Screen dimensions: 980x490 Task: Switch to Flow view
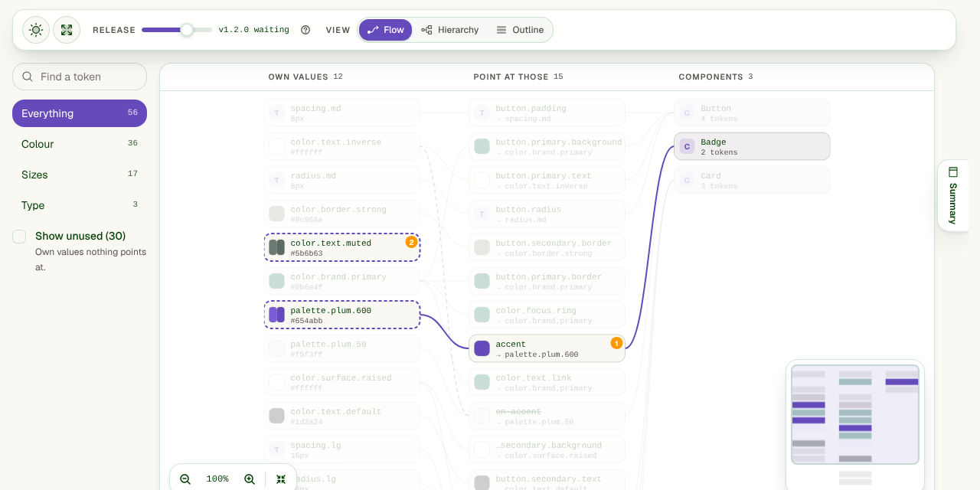pos(385,30)
